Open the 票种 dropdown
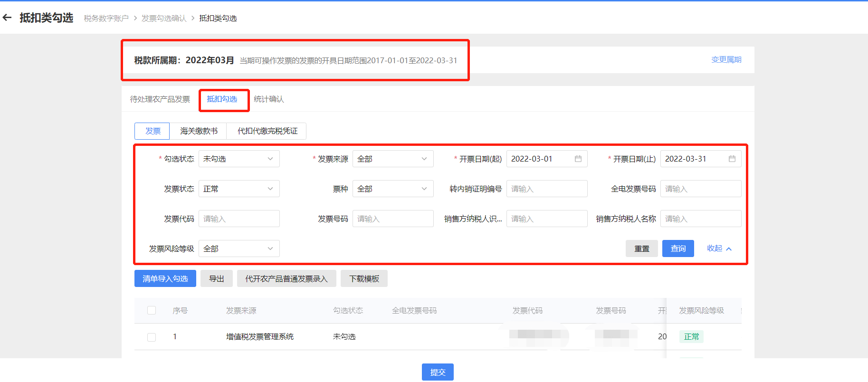The image size is (868, 382). 393,189
